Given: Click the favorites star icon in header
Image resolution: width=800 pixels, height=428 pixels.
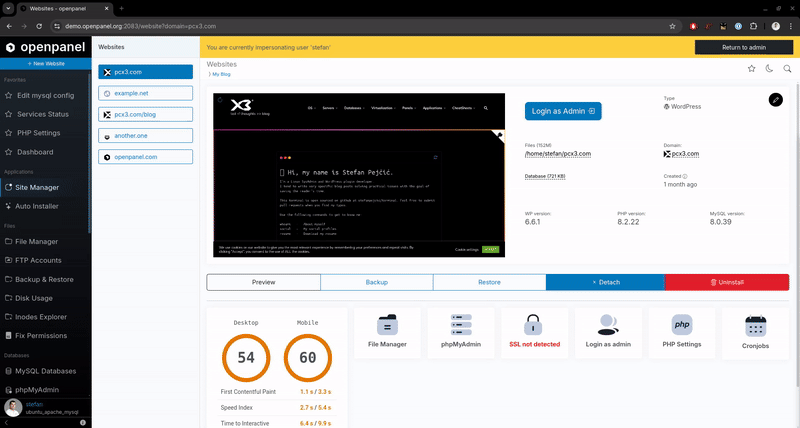Looking at the screenshot, I should point(752,68).
